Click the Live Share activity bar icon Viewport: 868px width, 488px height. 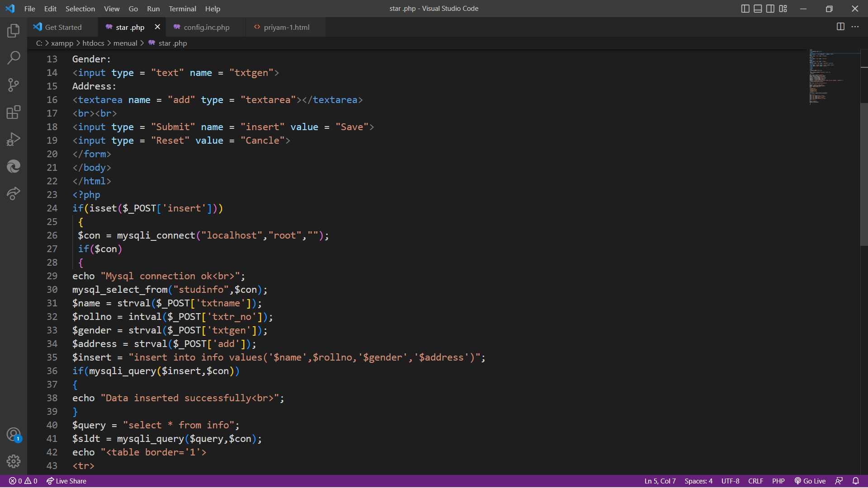[x=14, y=193]
